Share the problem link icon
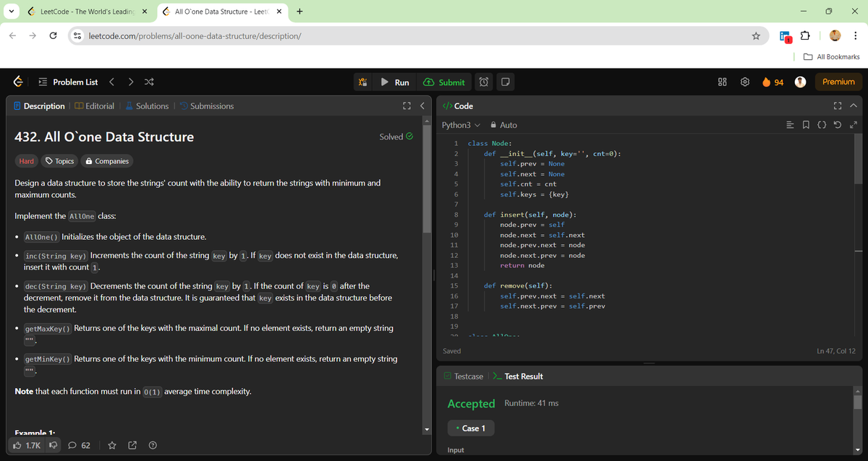 (x=132, y=445)
